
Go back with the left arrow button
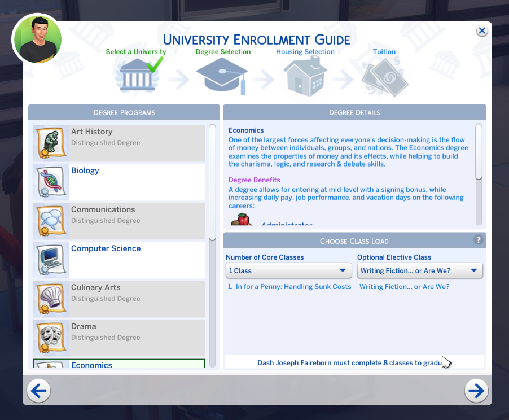(x=38, y=391)
